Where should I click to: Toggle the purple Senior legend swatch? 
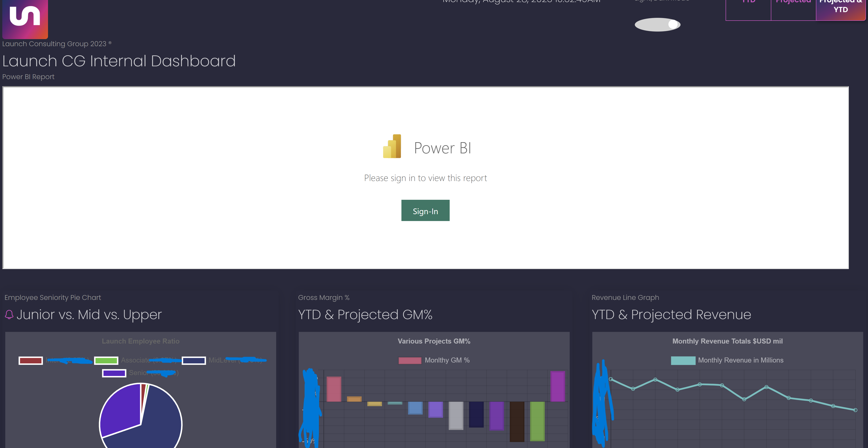tap(114, 373)
